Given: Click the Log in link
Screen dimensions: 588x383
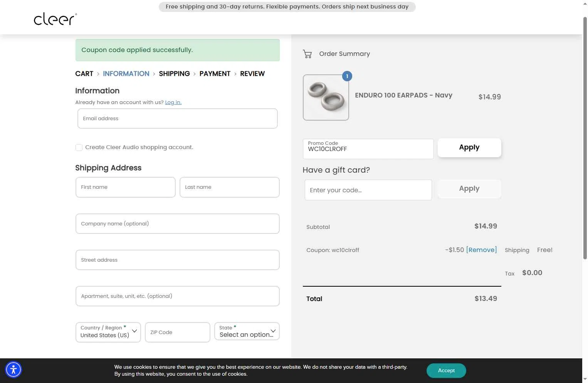Looking at the screenshot, I should coord(173,102).
